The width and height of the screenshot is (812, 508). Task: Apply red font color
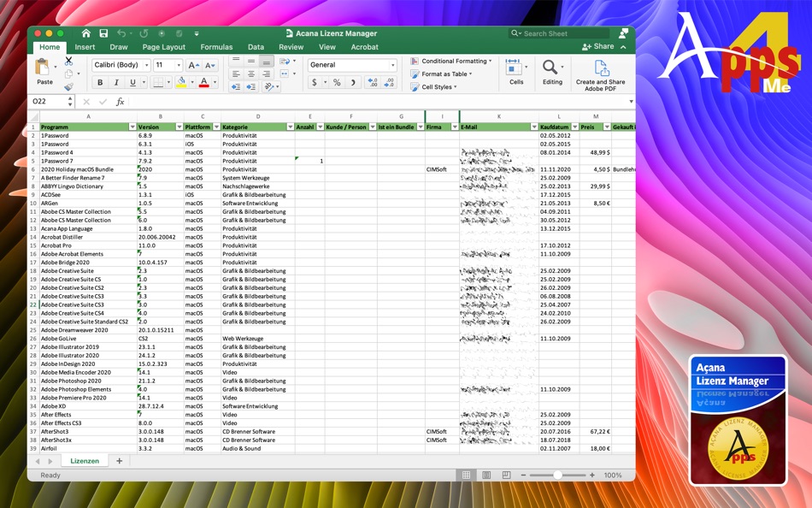[204, 82]
